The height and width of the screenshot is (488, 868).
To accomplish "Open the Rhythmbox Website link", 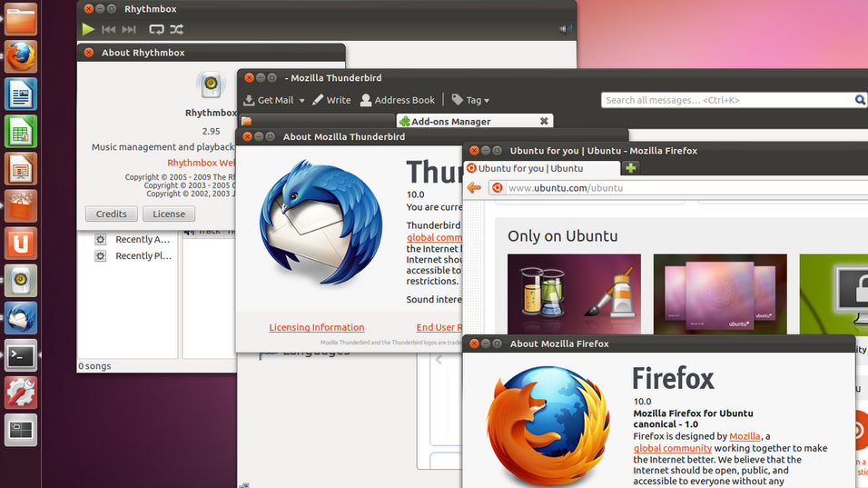I will pyautogui.click(x=202, y=163).
